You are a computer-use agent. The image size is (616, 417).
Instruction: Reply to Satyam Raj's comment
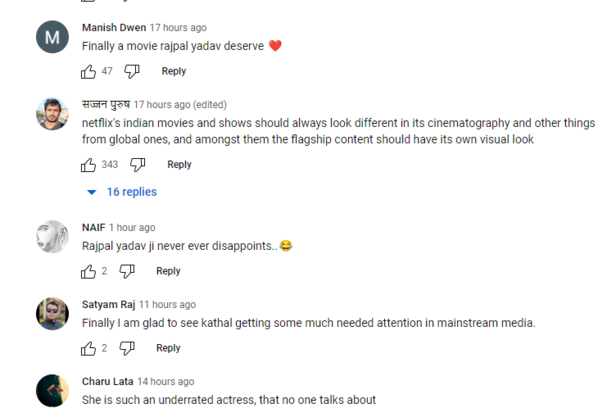(x=168, y=348)
